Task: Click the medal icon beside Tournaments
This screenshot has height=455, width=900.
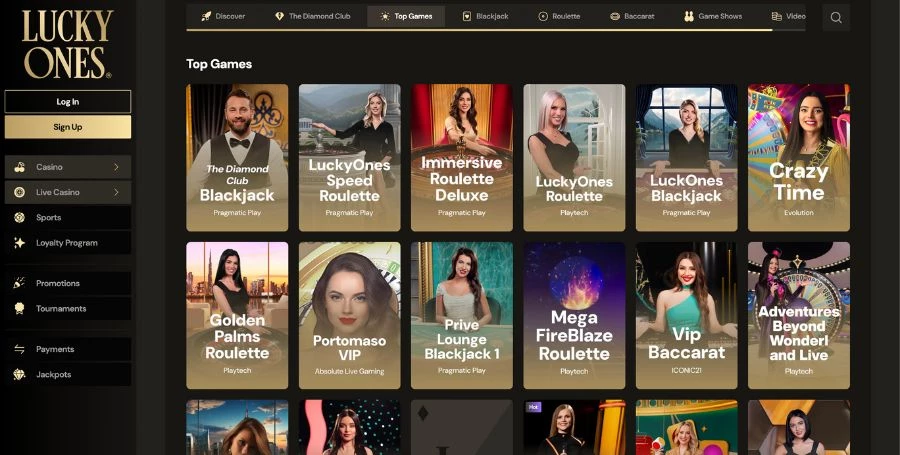Action: tap(20, 308)
